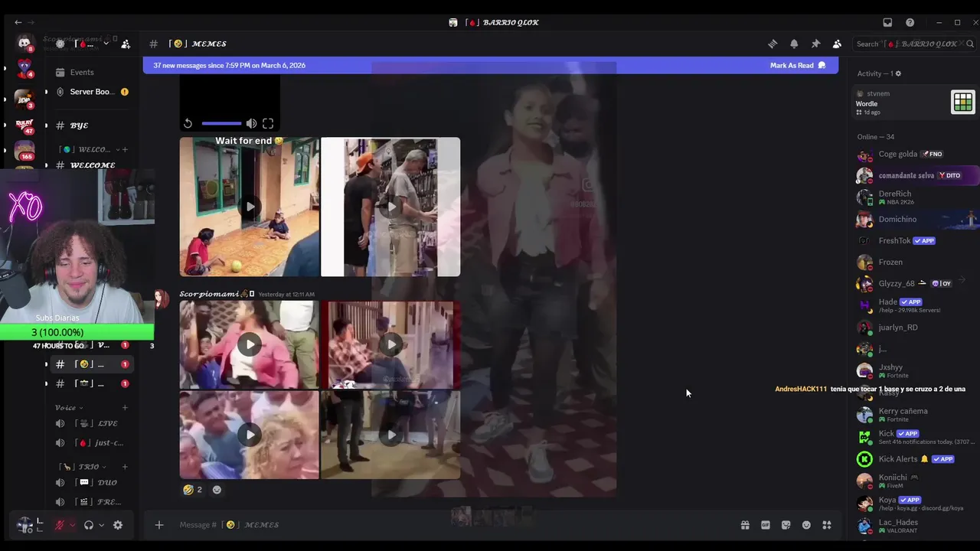This screenshot has height=551, width=980.
Task: Open the GIF picker icon
Action: click(766, 525)
